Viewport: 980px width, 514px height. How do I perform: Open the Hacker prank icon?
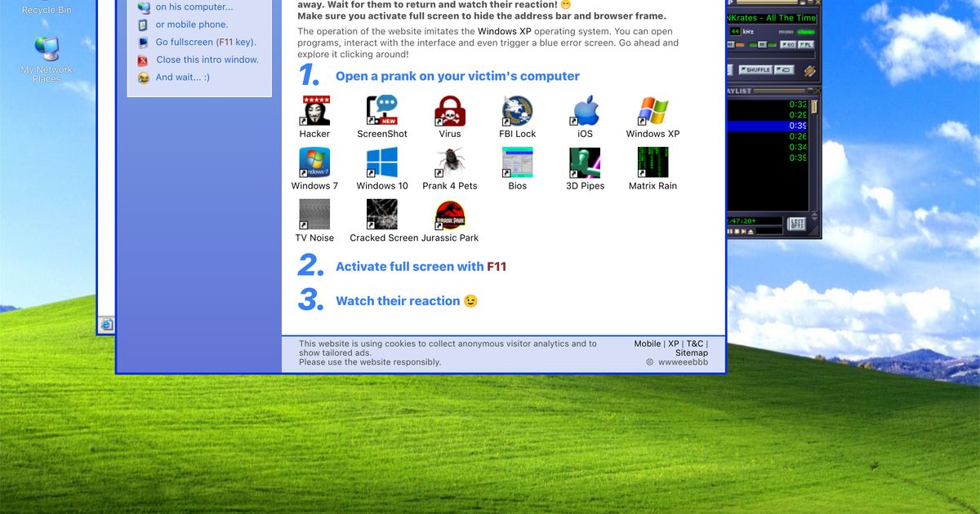(x=315, y=111)
